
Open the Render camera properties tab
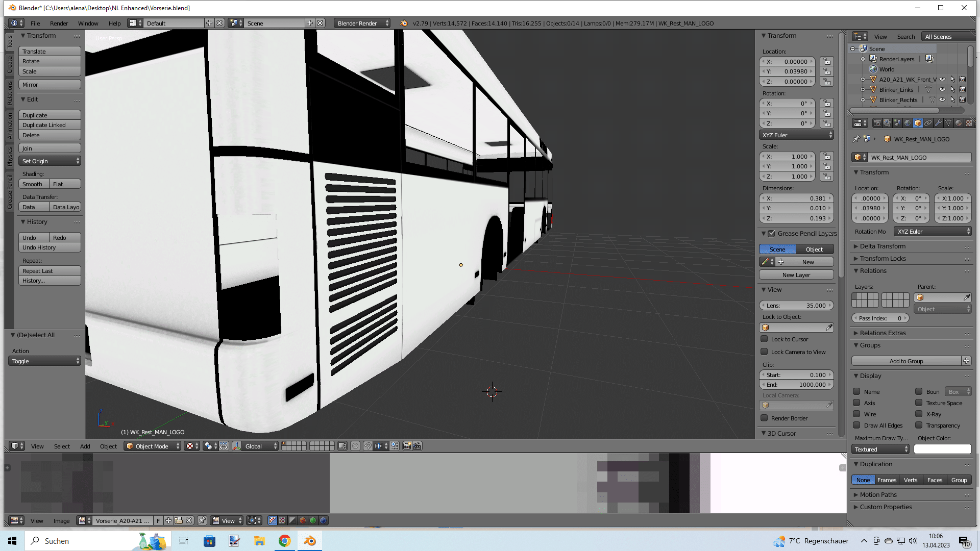point(877,123)
